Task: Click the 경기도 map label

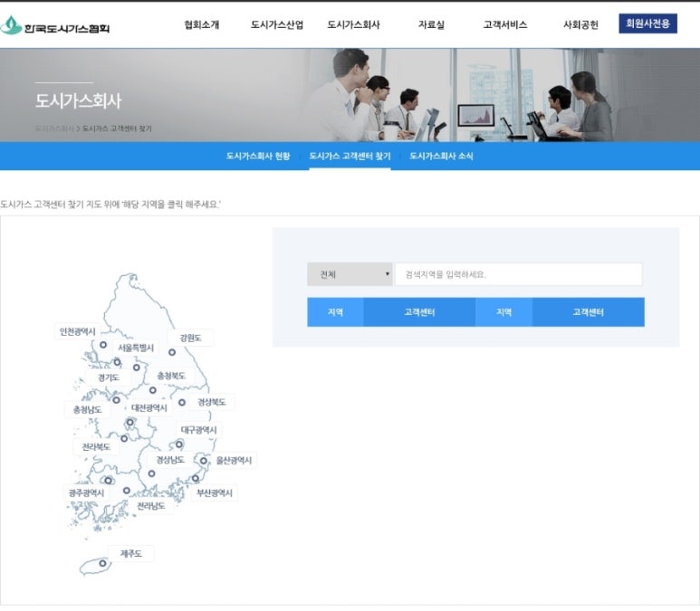Action: coord(109,378)
